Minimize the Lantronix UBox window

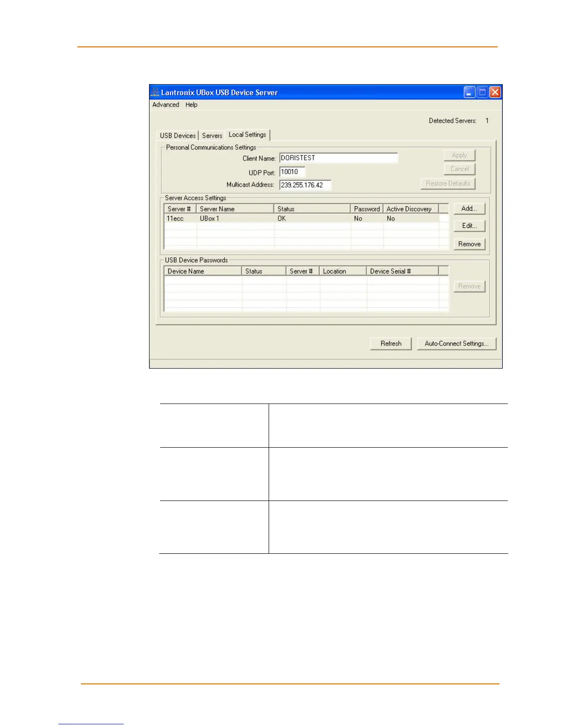pos(469,92)
